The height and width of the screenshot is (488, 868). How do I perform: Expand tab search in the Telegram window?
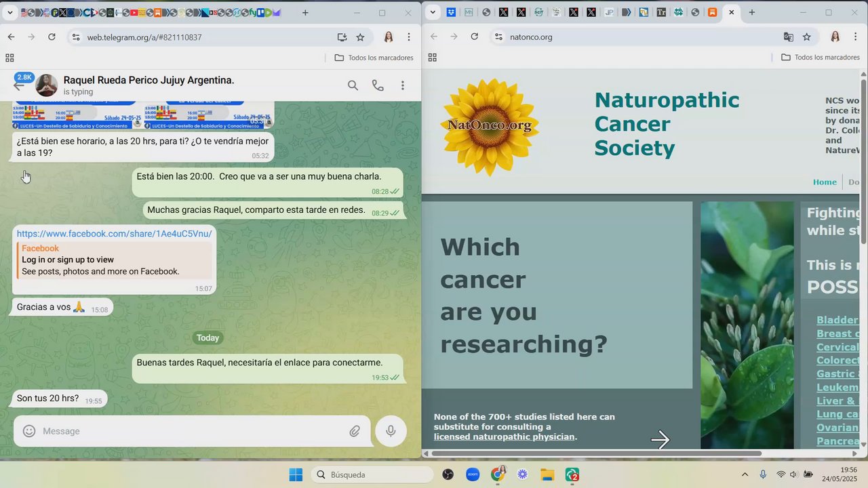click(x=9, y=13)
